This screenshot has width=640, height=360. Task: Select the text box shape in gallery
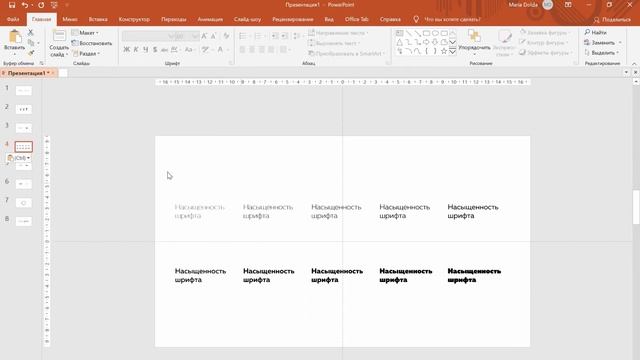click(400, 33)
